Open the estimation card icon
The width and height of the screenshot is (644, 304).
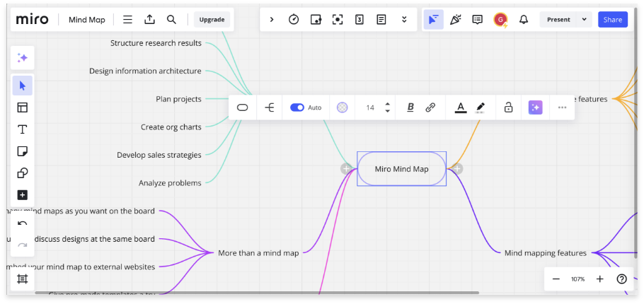(x=360, y=19)
